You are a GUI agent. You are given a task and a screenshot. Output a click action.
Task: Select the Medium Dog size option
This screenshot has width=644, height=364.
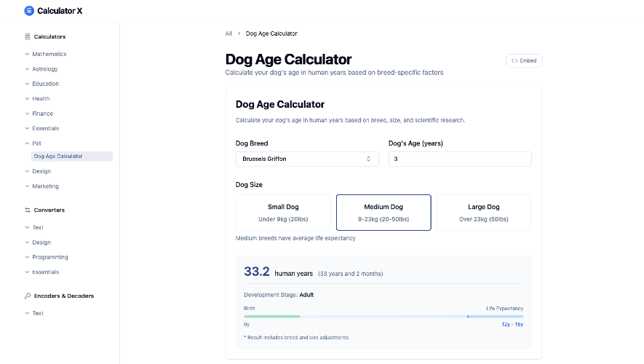pos(383,213)
